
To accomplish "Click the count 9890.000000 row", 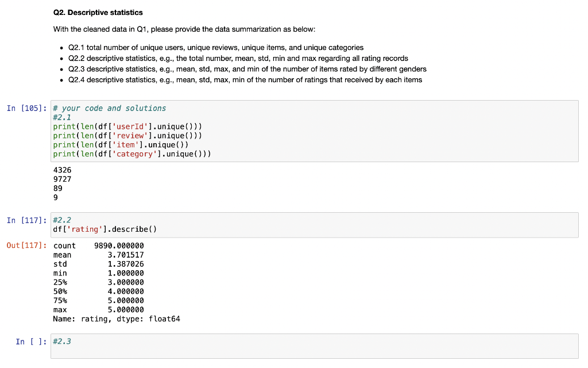I will point(98,246).
